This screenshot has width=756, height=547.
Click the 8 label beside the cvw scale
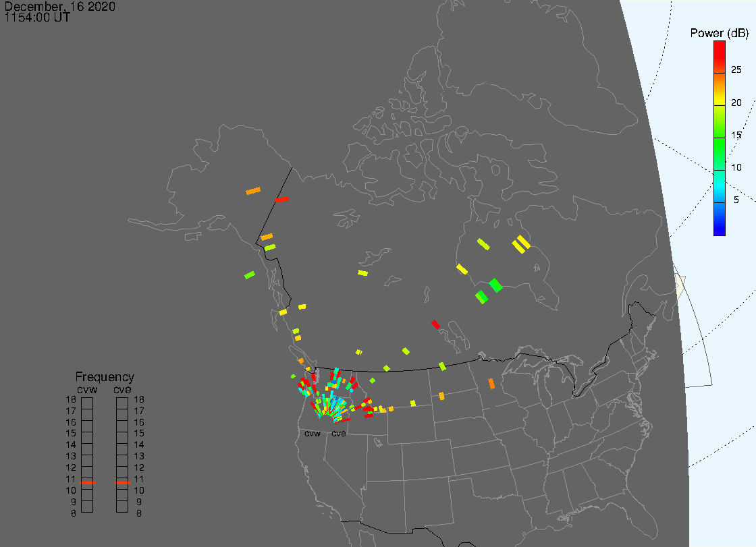(x=74, y=513)
